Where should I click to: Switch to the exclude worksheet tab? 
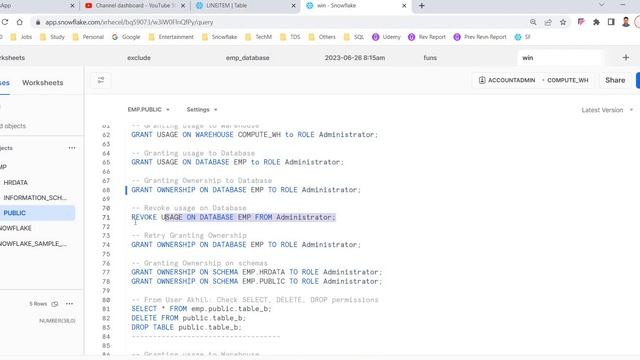pyautogui.click(x=139, y=58)
